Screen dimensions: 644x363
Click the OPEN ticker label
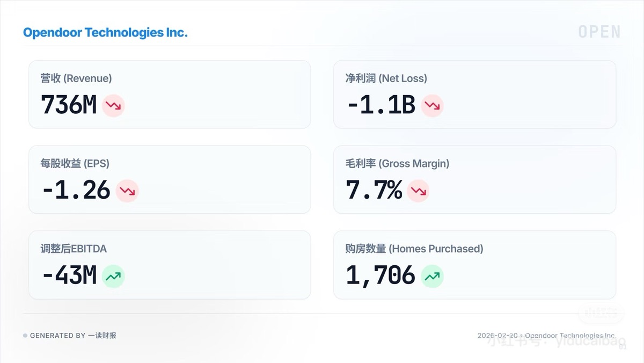pos(599,32)
